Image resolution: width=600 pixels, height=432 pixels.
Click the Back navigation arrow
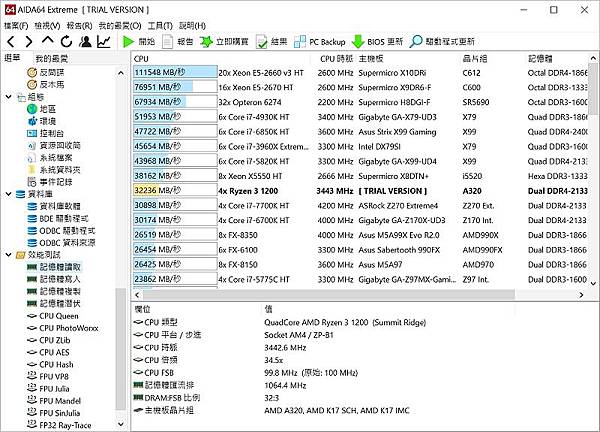[x=11, y=41]
